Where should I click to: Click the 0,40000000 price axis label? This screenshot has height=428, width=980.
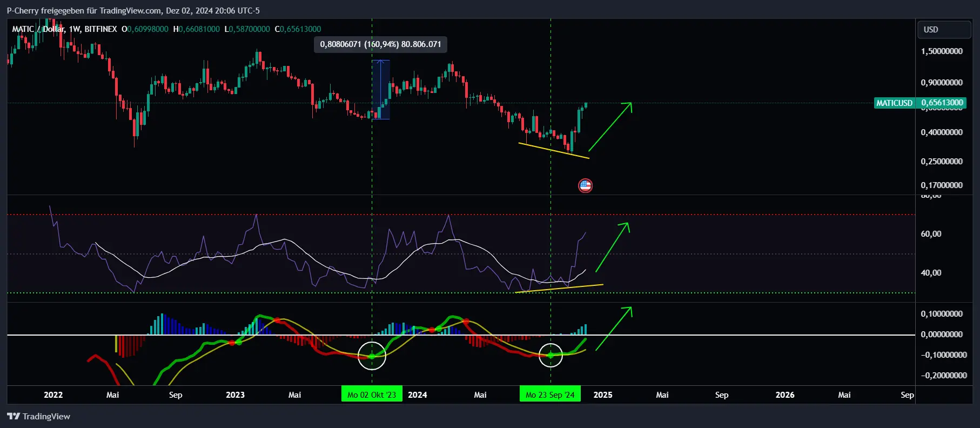click(942, 132)
